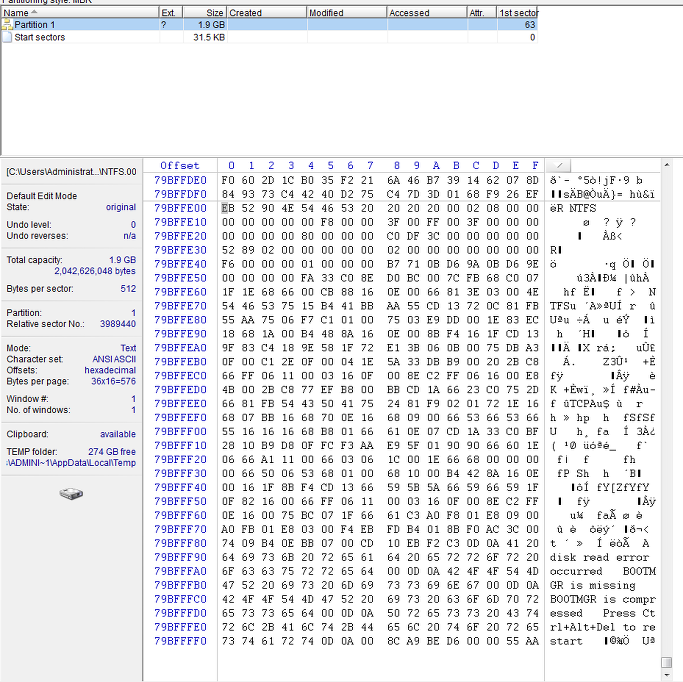This screenshot has height=682, width=683.
Task: Select the Start sectors entry
Action: tap(40, 37)
